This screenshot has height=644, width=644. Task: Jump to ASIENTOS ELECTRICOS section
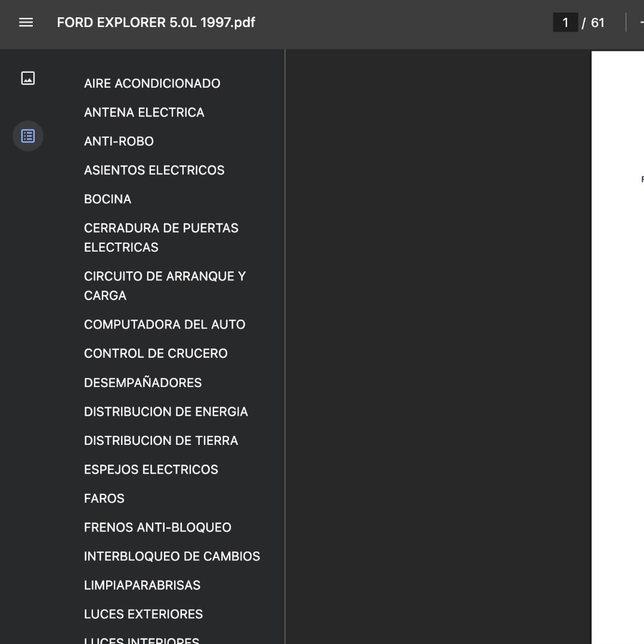tap(154, 170)
